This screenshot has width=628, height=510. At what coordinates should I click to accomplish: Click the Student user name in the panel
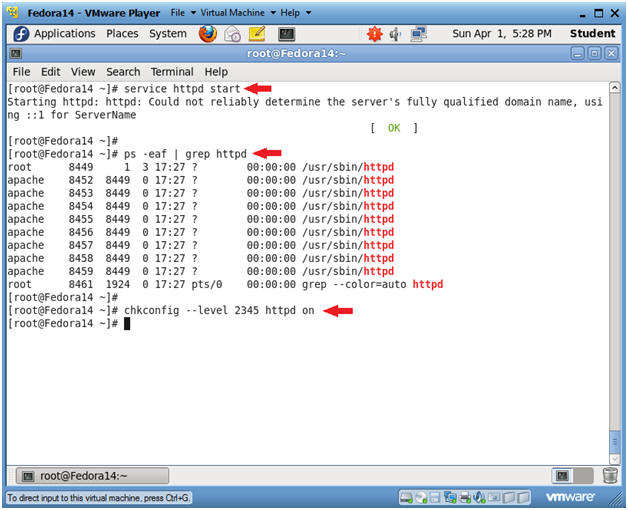click(x=592, y=34)
